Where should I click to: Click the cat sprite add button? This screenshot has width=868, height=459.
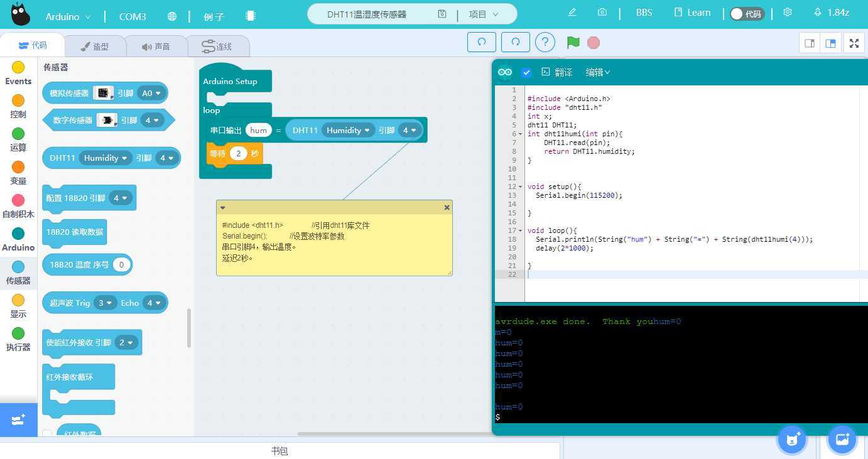pos(792,439)
